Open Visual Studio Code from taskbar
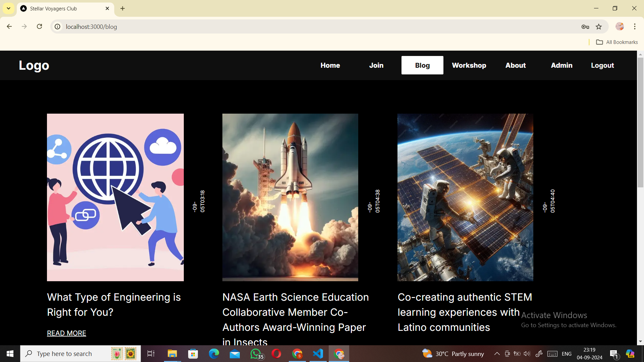Viewport: 644px width, 362px height. [318, 354]
